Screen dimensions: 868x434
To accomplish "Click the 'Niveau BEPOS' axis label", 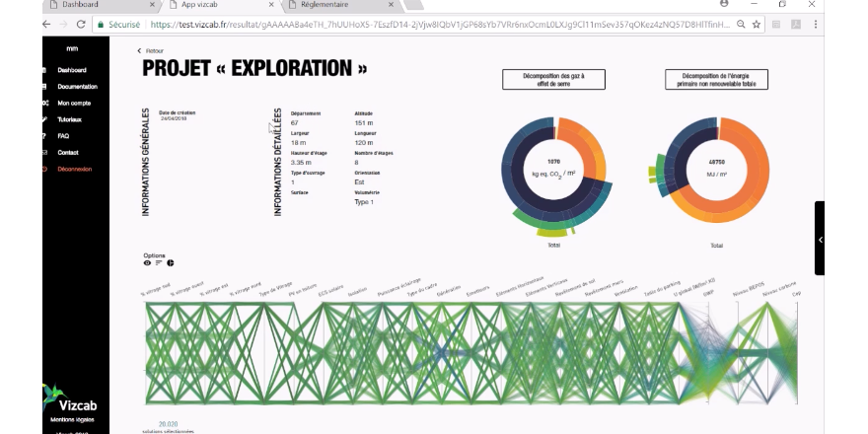I will [749, 289].
